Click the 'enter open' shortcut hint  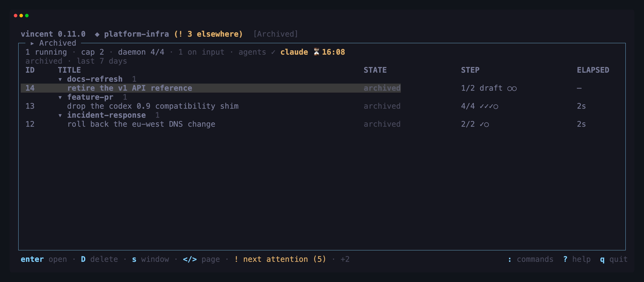(x=44, y=259)
